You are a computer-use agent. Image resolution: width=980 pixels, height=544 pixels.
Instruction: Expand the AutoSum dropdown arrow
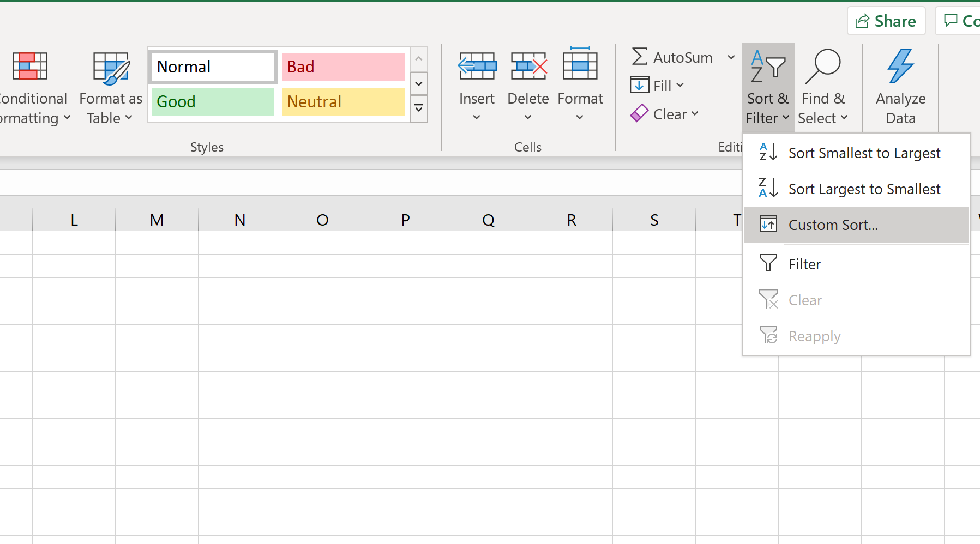[731, 57]
